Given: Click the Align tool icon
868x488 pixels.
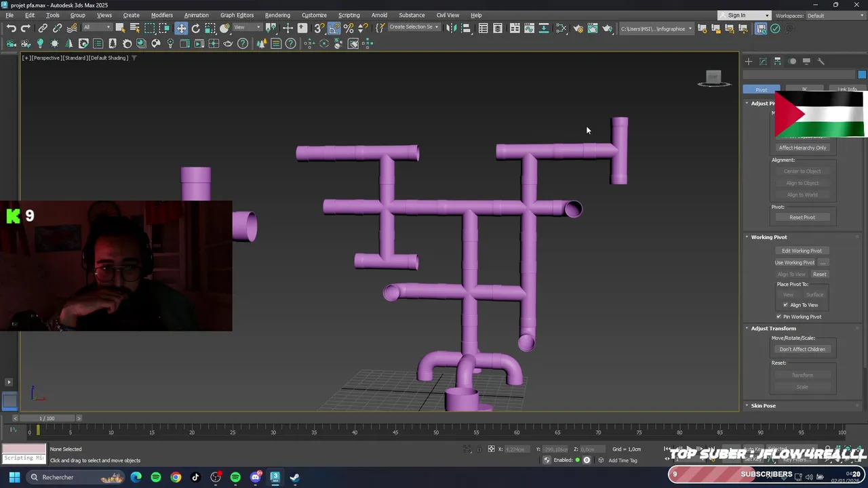Looking at the screenshot, I should point(466,28).
